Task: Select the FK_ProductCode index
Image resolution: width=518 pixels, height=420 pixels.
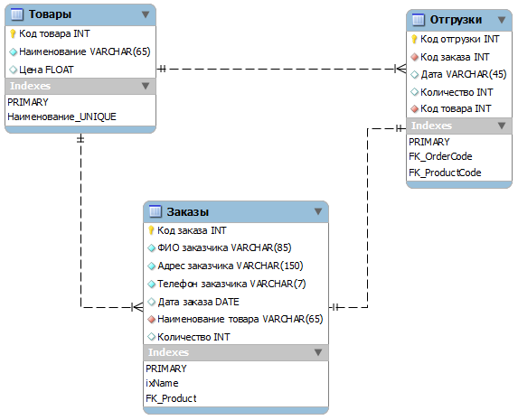Action: [445, 173]
